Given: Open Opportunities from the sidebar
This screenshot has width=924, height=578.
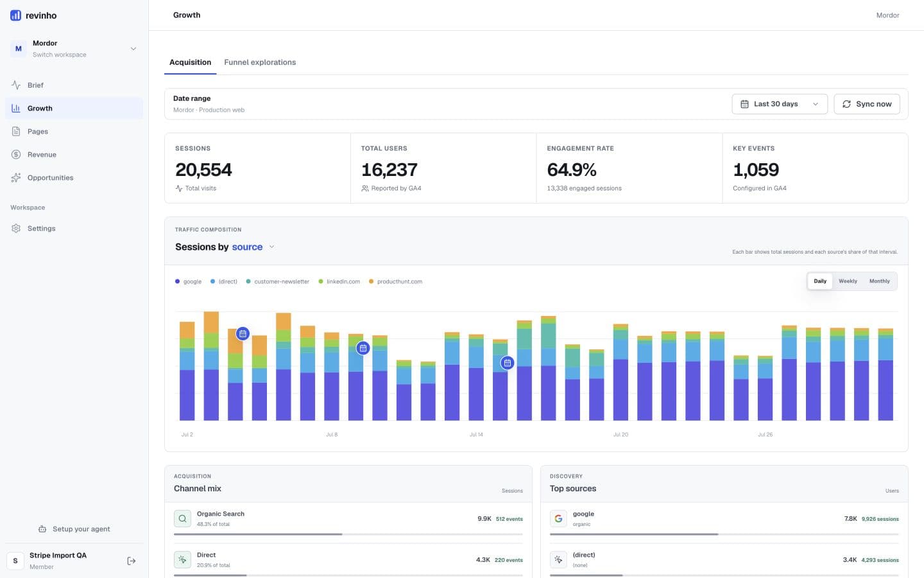Looking at the screenshot, I should (x=74, y=177).
